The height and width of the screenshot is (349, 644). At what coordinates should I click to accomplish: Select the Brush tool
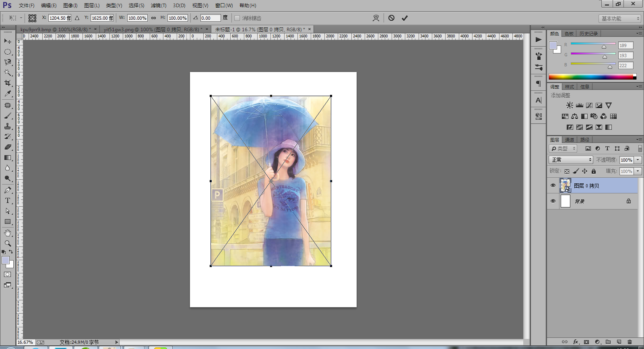[8, 116]
